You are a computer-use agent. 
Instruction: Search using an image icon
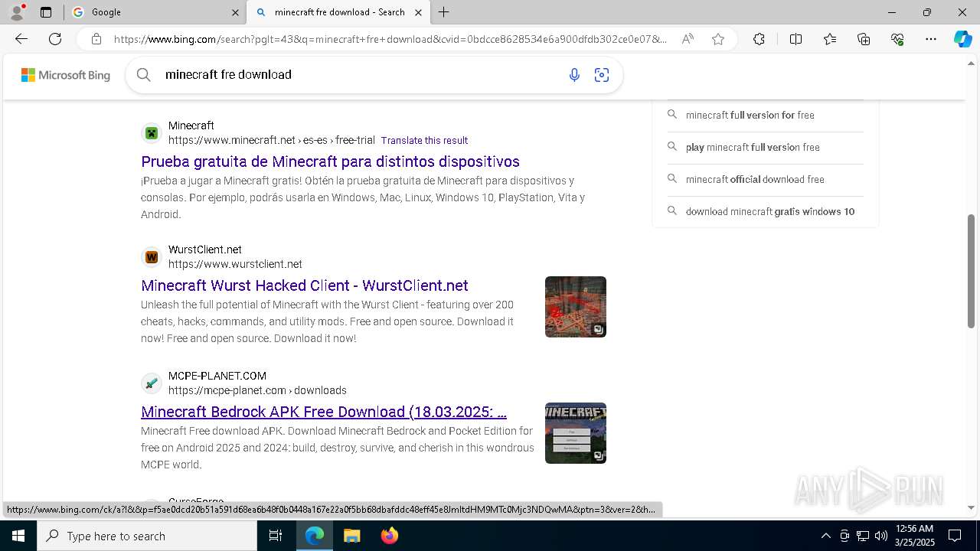point(602,75)
